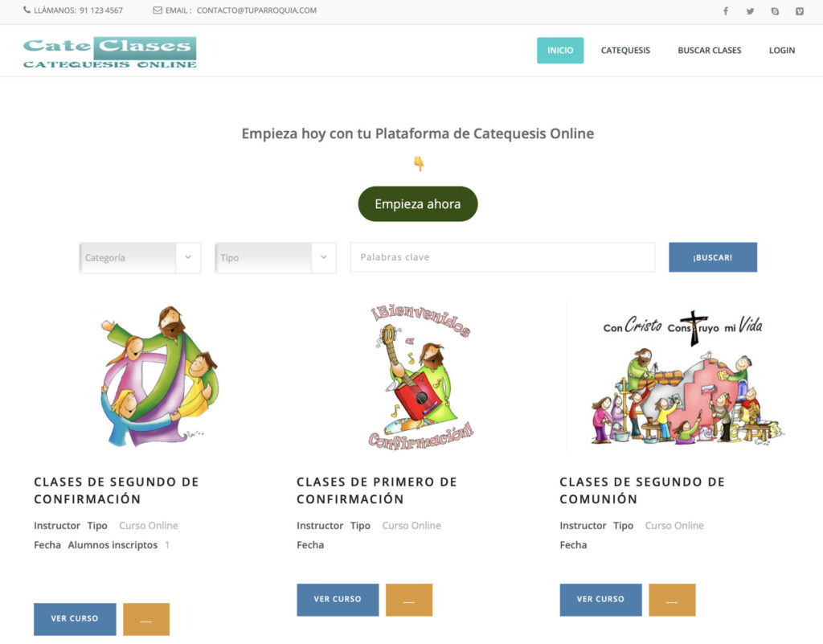Open the Vimeo social icon
Image resolution: width=823 pixels, height=644 pixels.
click(800, 11)
